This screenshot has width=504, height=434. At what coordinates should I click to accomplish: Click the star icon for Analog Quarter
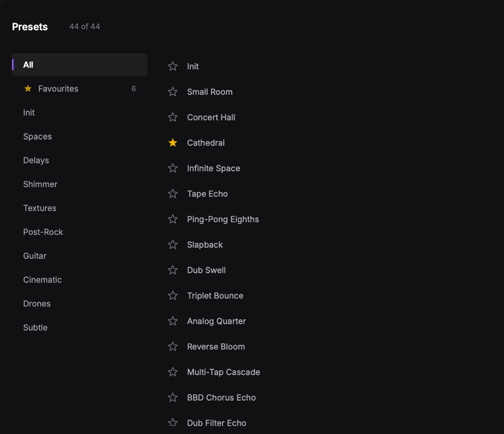pyautogui.click(x=172, y=321)
